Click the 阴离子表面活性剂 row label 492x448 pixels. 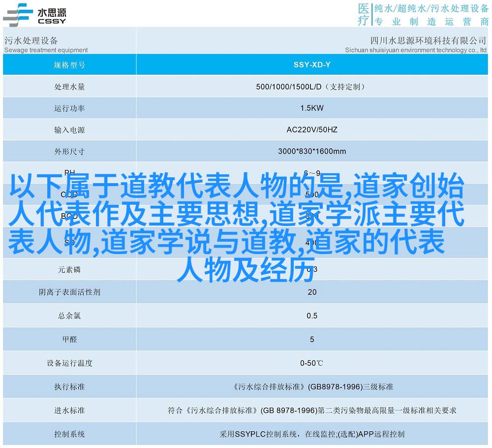[69, 292]
